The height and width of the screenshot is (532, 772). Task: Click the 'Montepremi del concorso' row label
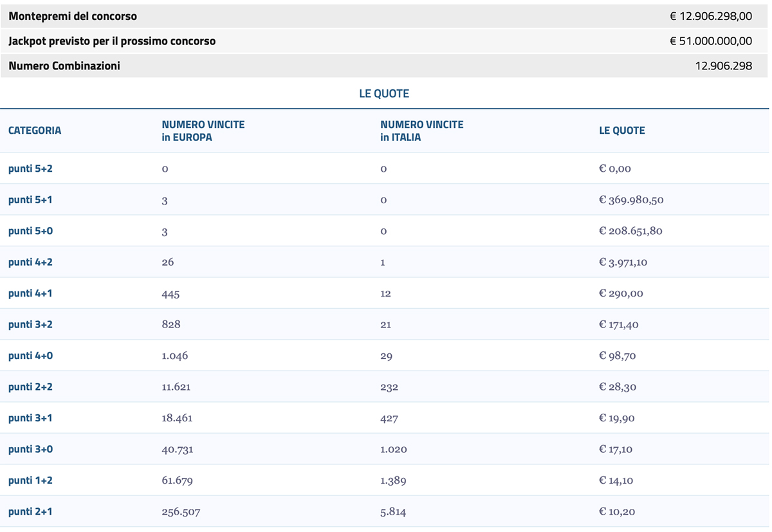click(73, 16)
